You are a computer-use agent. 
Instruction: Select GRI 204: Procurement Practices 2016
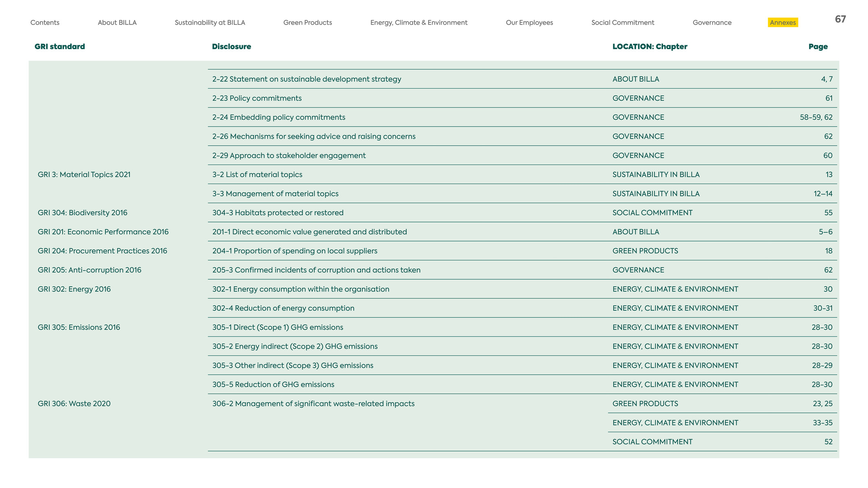(x=103, y=251)
